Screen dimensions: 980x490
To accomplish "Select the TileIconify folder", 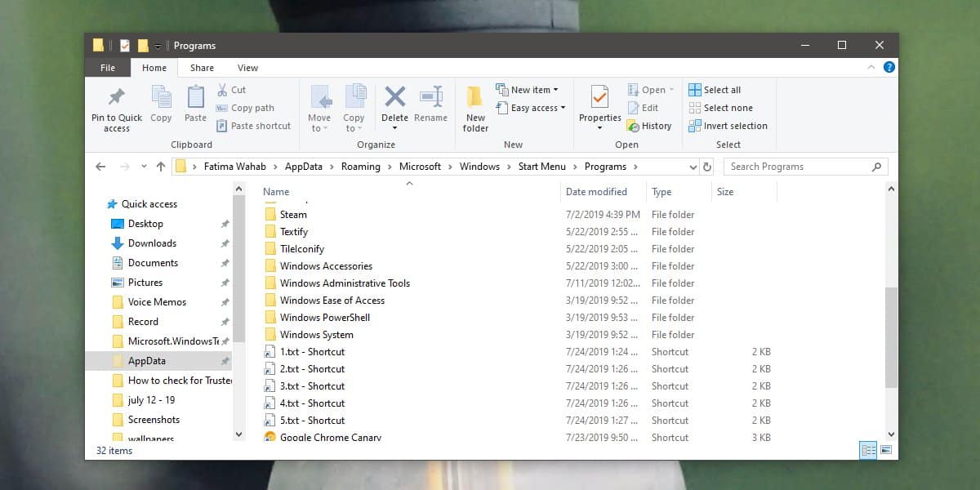I will pyautogui.click(x=302, y=249).
